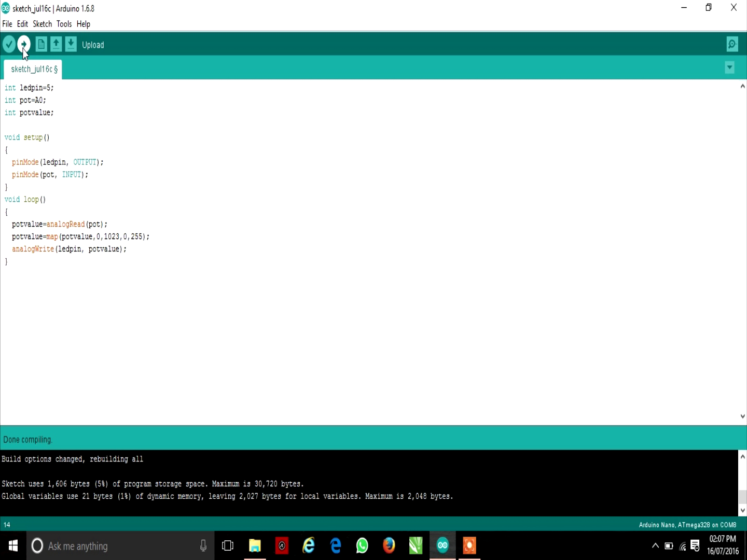747x560 pixels.
Task: Click the 'Global variables use 21 bytes' console line
Action: 227,497
